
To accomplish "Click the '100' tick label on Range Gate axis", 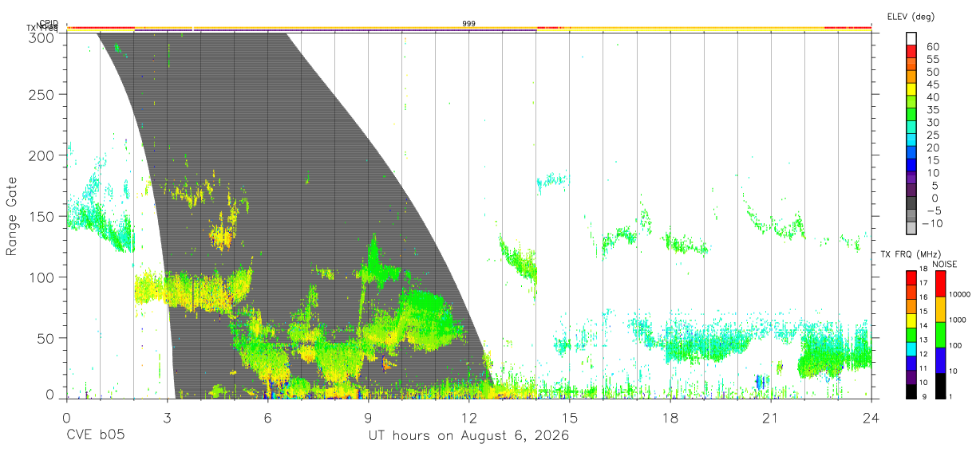I will 41,277.
